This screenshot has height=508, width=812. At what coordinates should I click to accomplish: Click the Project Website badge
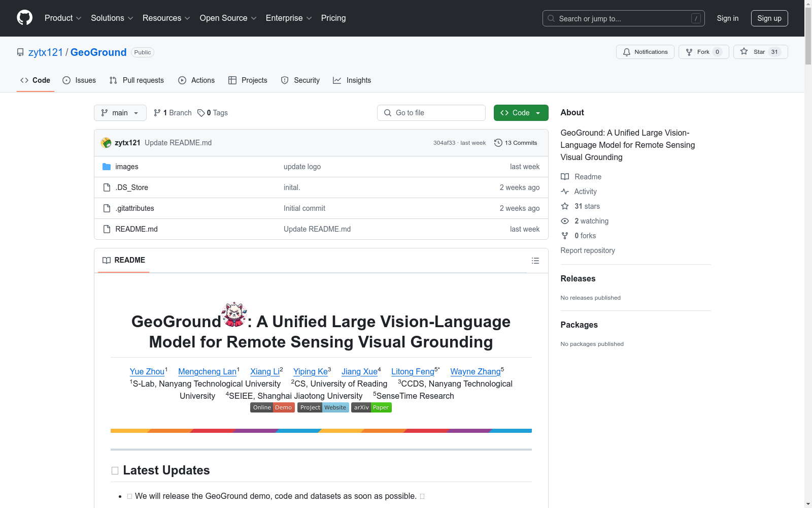pyautogui.click(x=323, y=407)
